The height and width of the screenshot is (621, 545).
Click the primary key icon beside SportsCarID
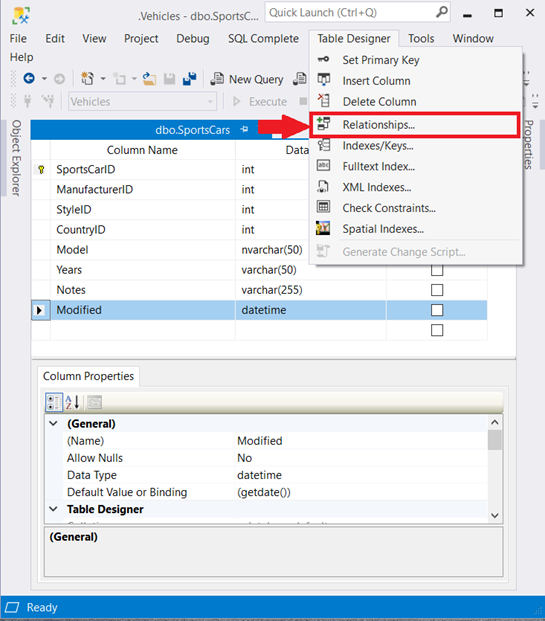point(41,170)
